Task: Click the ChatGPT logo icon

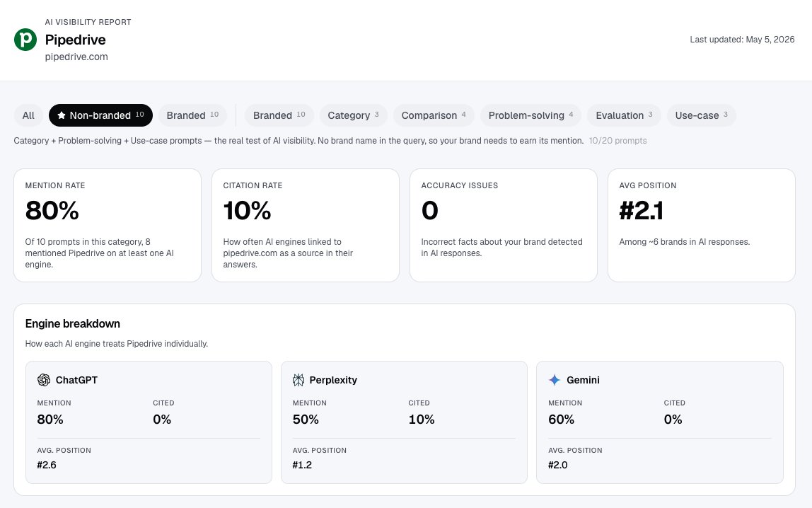Action: click(44, 380)
